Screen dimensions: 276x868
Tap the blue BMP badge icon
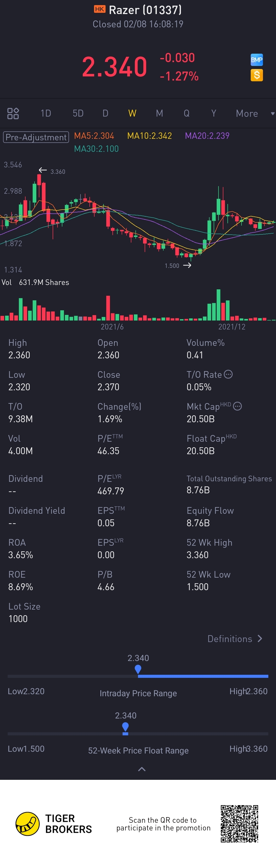(x=257, y=60)
